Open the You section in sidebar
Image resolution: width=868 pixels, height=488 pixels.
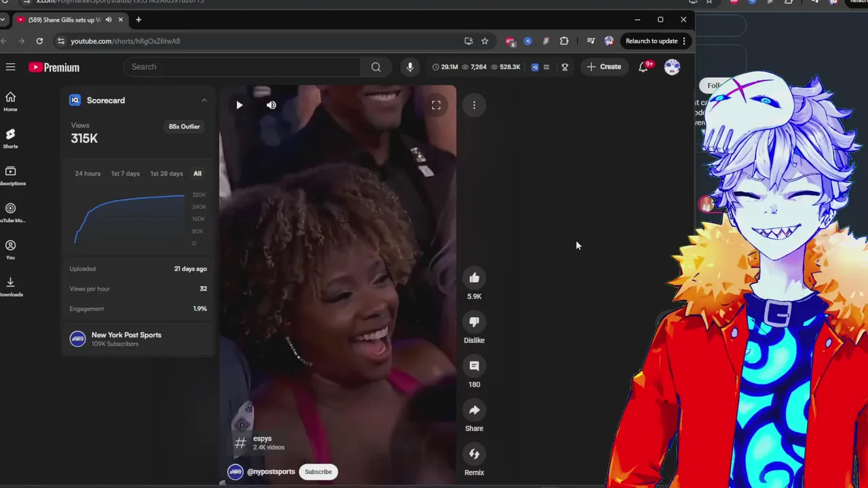click(10, 249)
